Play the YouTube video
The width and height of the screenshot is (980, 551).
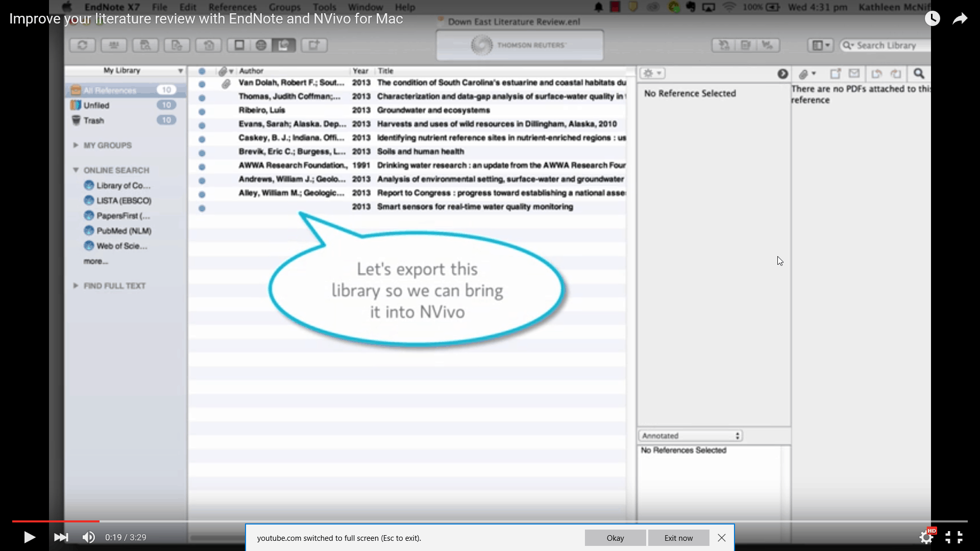tap(29, 537)
